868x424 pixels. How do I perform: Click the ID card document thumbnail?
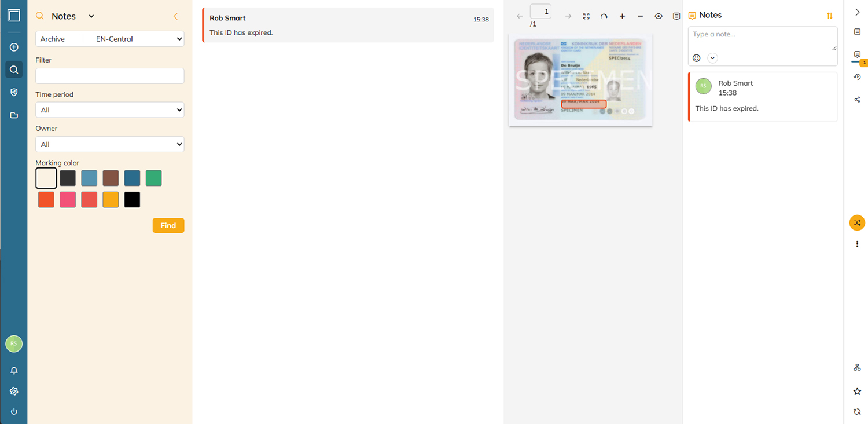pos(580,80)
